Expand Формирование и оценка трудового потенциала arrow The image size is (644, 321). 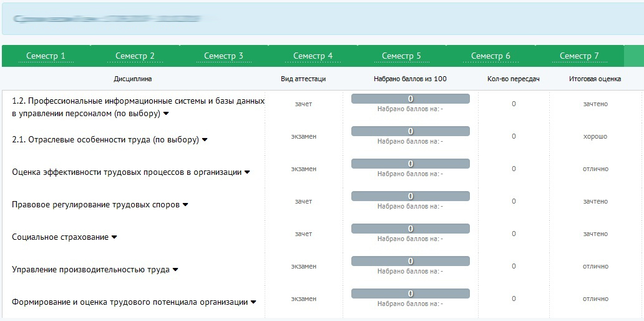(x=253, y=302)
